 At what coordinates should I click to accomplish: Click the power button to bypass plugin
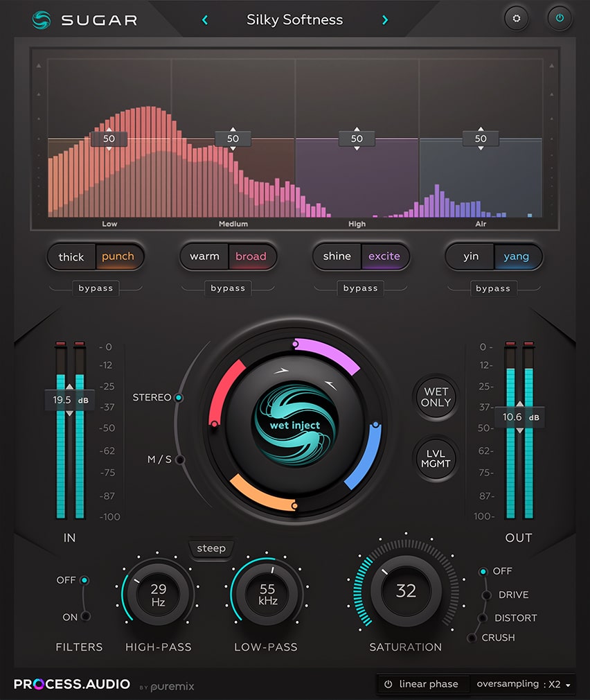pos(560,19)
